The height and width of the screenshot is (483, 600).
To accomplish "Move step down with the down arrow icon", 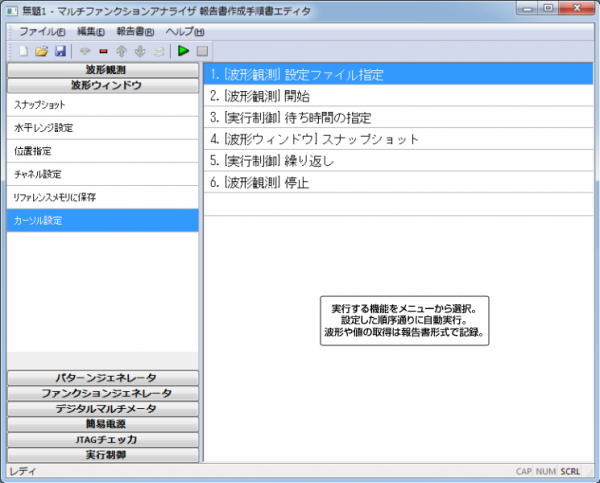I will [x=140, y=51].
